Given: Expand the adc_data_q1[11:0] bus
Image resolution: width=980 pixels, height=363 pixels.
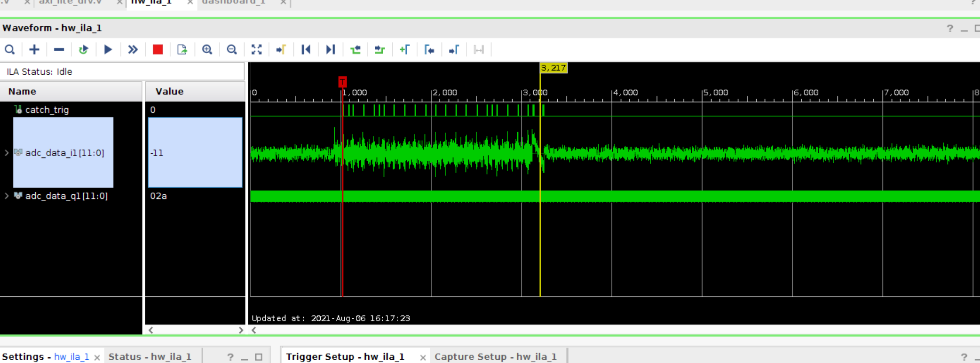Looking at the screenshot, I should (x=7, y=196).
